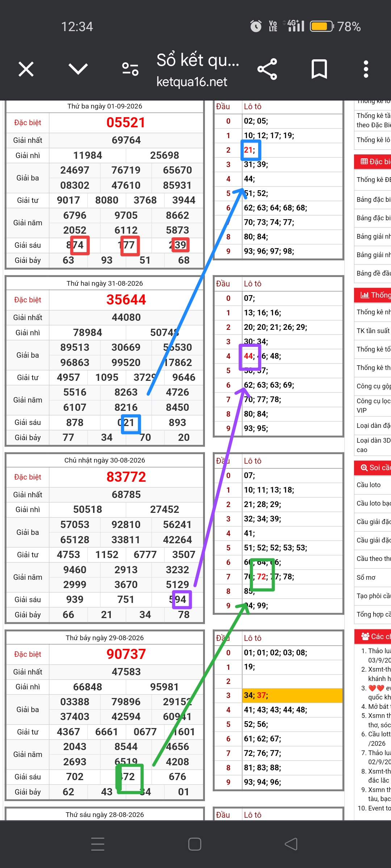Tap the alarm clock status icon
Screen dimensions: 391x868
tap(256, 26)
